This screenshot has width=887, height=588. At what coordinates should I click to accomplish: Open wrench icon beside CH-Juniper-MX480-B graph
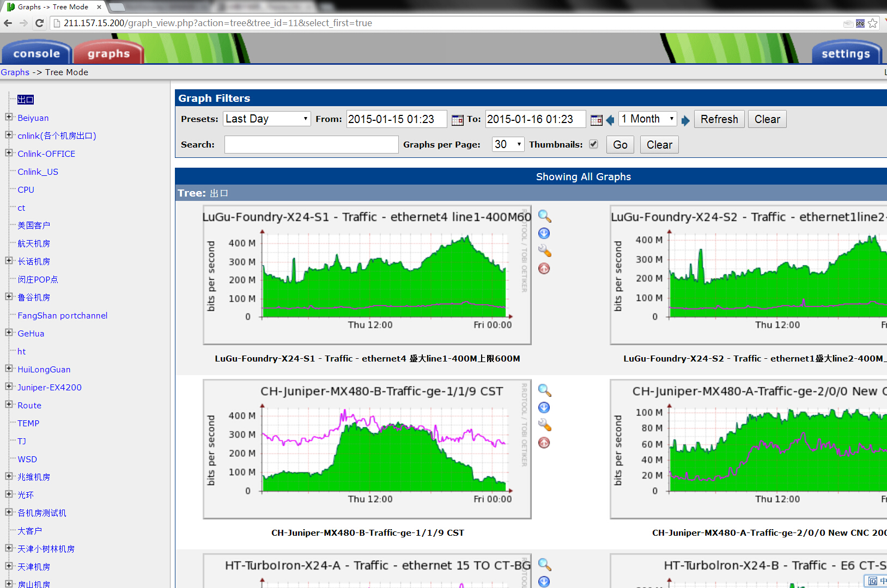[544, 425]
